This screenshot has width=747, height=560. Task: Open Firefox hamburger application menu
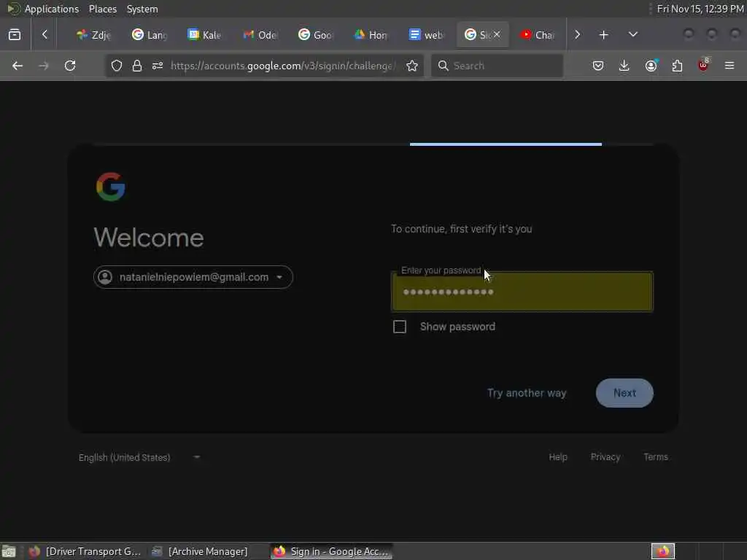pos(729,66)
